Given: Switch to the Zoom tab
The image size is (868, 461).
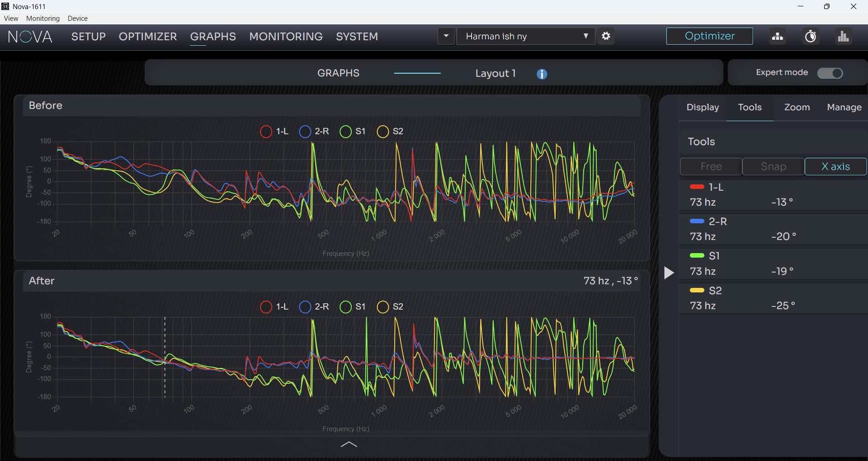Looking at the screenshot, I should (x=797, y=107).
